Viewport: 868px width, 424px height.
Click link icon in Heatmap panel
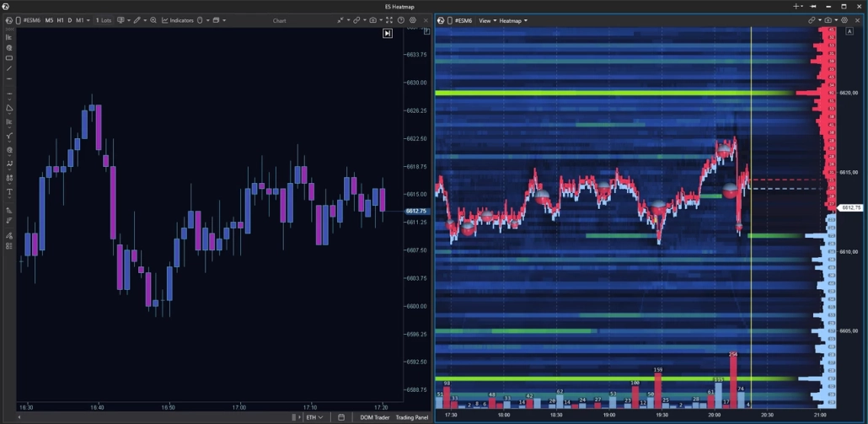[812, 20]
